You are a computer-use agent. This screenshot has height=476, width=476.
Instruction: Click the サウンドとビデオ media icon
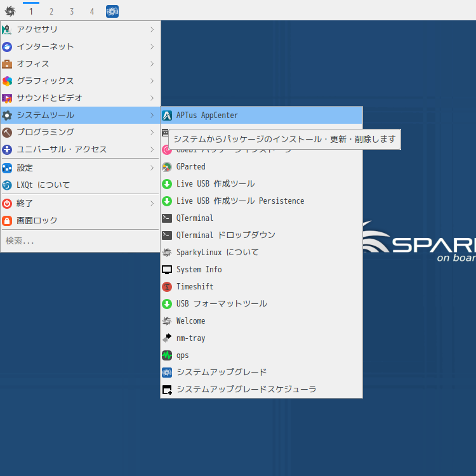pos(7,98)
